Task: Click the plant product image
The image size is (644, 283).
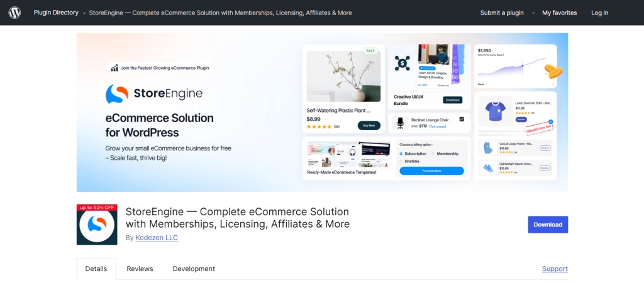Action: 343,76
